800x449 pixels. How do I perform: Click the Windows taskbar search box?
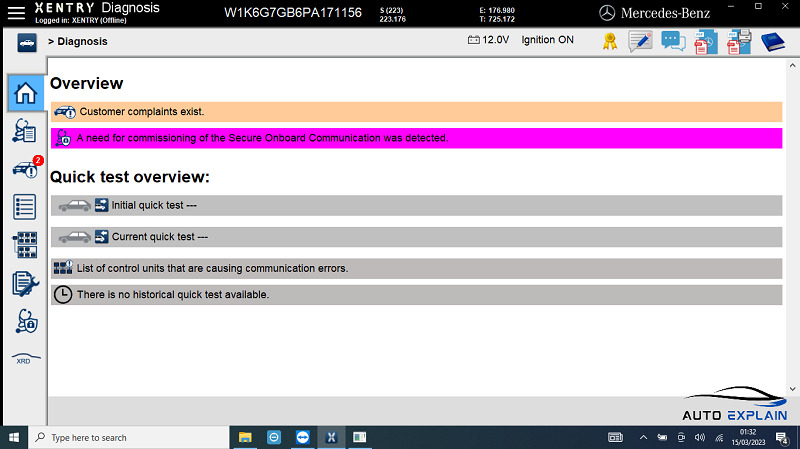coord(128,437)
